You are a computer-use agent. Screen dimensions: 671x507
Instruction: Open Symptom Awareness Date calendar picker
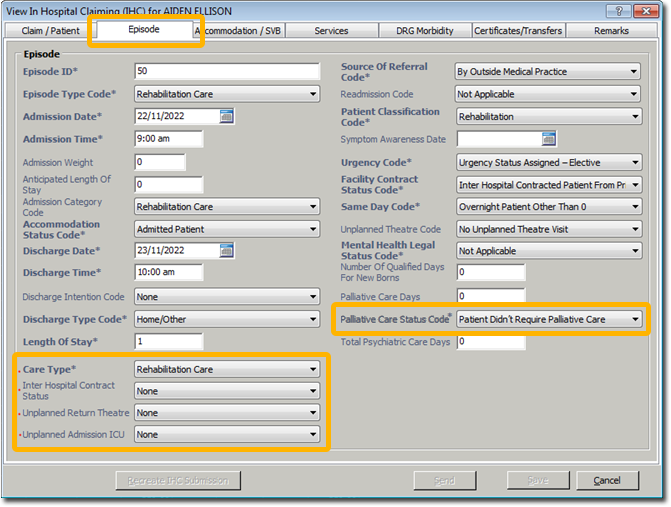(548, 139)
